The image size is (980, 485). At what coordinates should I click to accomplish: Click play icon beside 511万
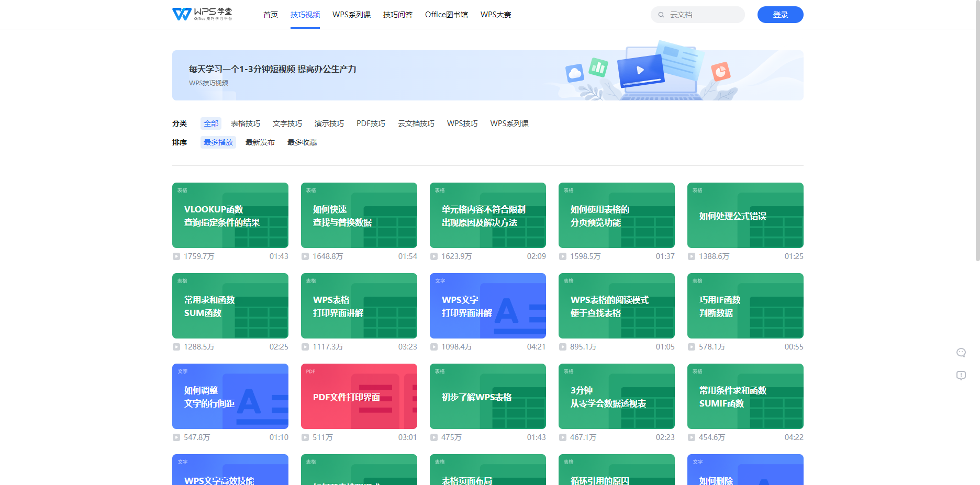point(305,437)
